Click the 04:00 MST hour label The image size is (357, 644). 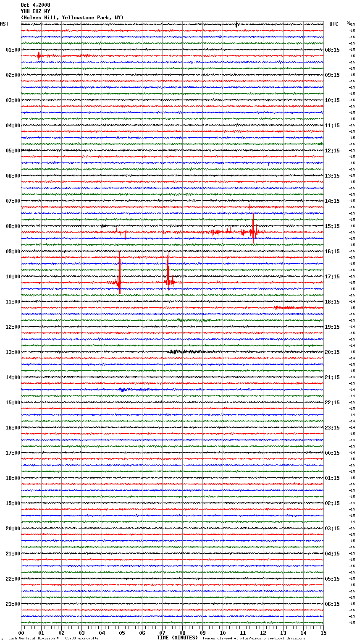(13, 126)
